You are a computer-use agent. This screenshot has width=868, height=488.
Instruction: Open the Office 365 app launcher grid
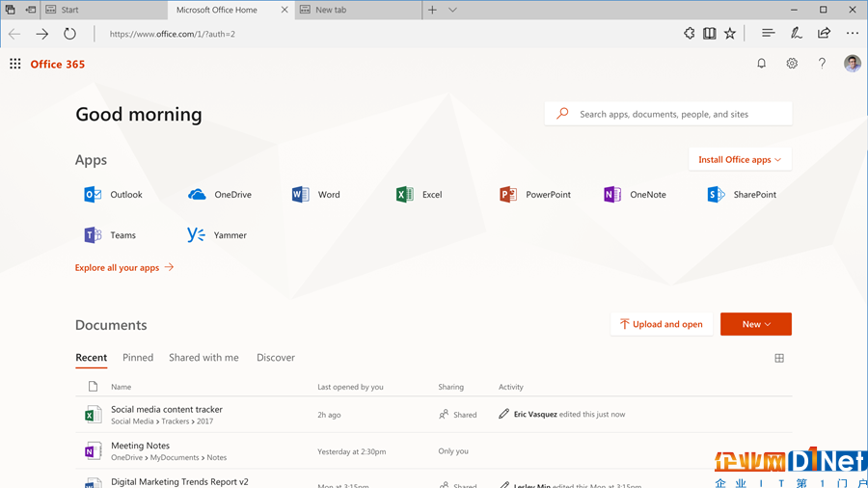(14, 65)
